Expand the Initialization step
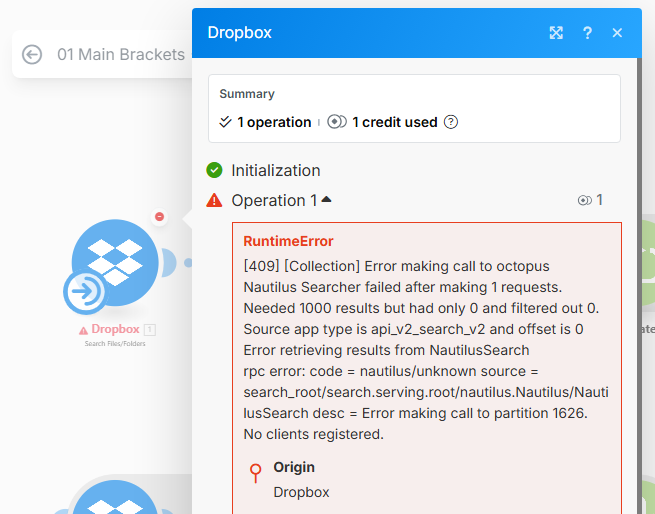The image size is (655, 514). (x=276, y=170)
